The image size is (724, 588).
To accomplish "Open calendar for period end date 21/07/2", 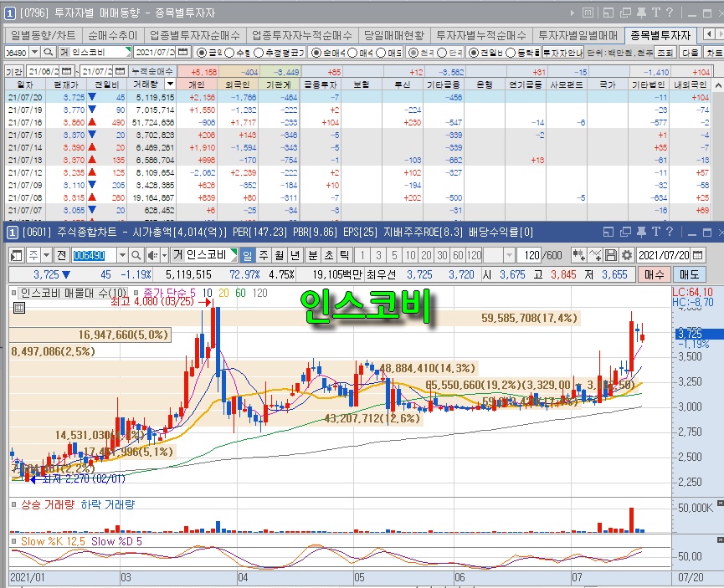I will coord(120,71).
